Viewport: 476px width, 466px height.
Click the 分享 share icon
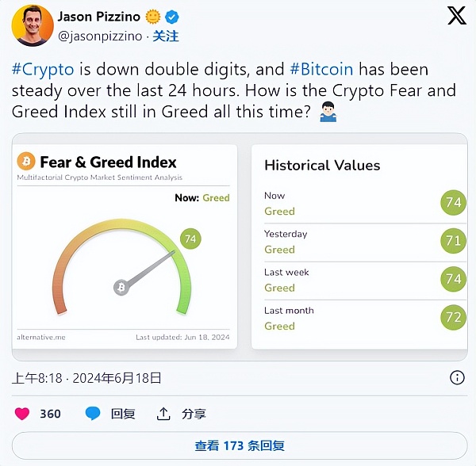click(163, 413)
